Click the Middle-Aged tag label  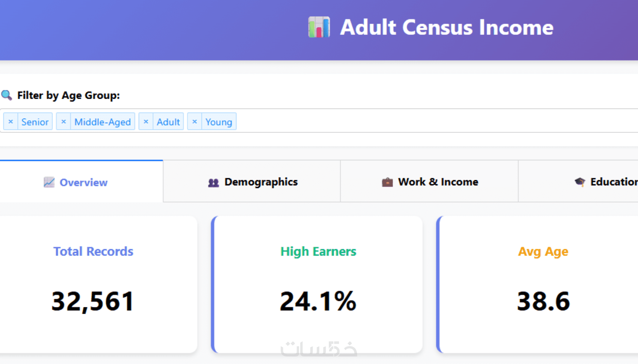tap(102, 122)
